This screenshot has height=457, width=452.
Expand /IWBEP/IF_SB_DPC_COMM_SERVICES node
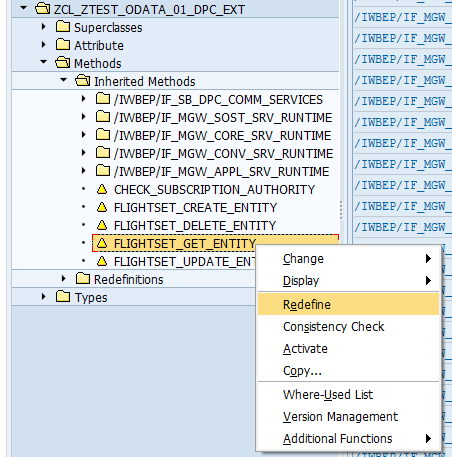[83, 98]
